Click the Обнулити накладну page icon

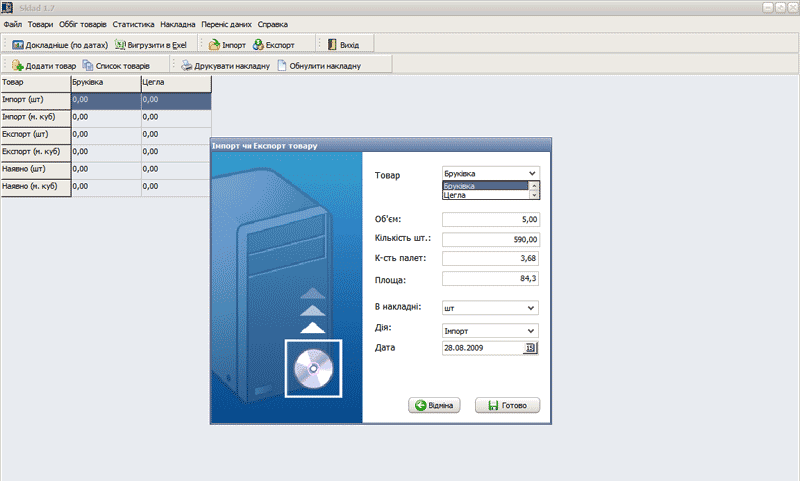click(282, 66)
